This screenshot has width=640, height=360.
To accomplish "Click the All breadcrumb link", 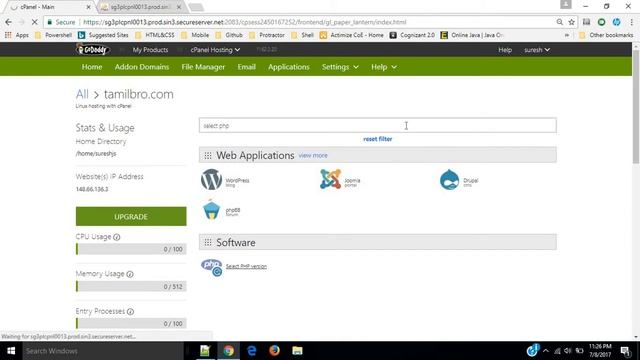I will 82,94.
